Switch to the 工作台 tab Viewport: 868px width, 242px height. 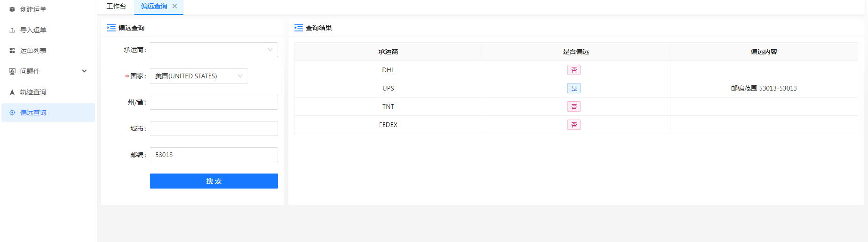[x=116, y=6]
